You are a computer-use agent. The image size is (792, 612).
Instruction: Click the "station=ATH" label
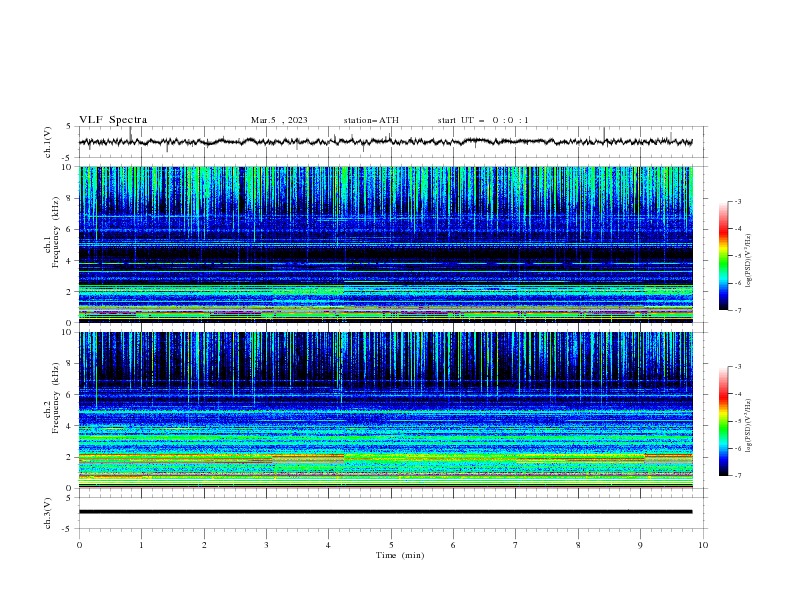(371, 120)
